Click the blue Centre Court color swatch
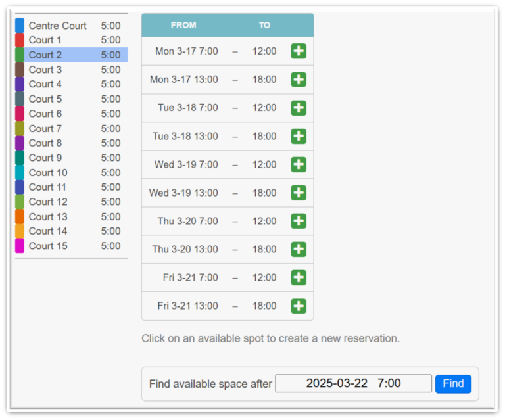The width and height of the screenshot is (505, 420). coord(20,26)
